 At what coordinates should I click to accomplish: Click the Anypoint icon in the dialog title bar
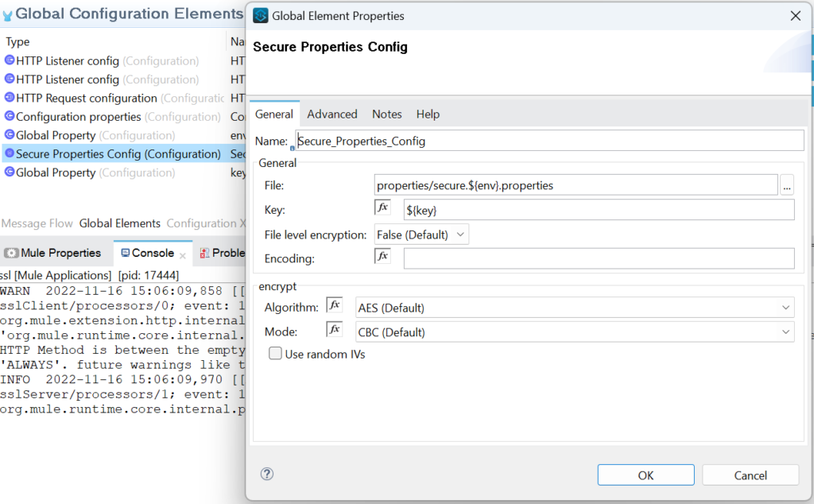tap(260, 15)
